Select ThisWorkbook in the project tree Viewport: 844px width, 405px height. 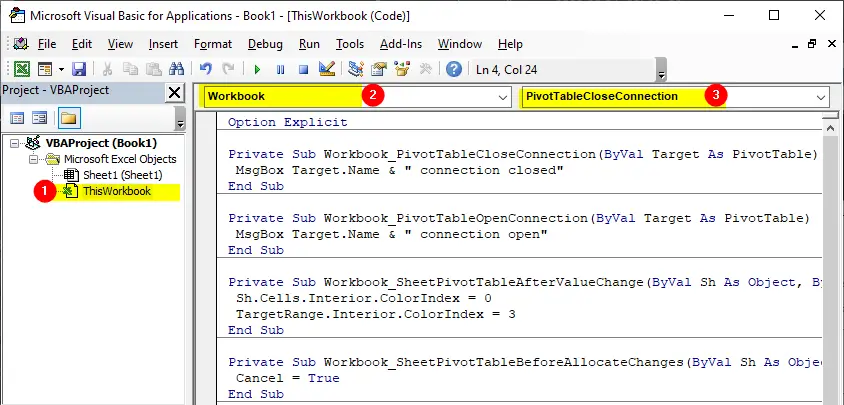point(117,191)
